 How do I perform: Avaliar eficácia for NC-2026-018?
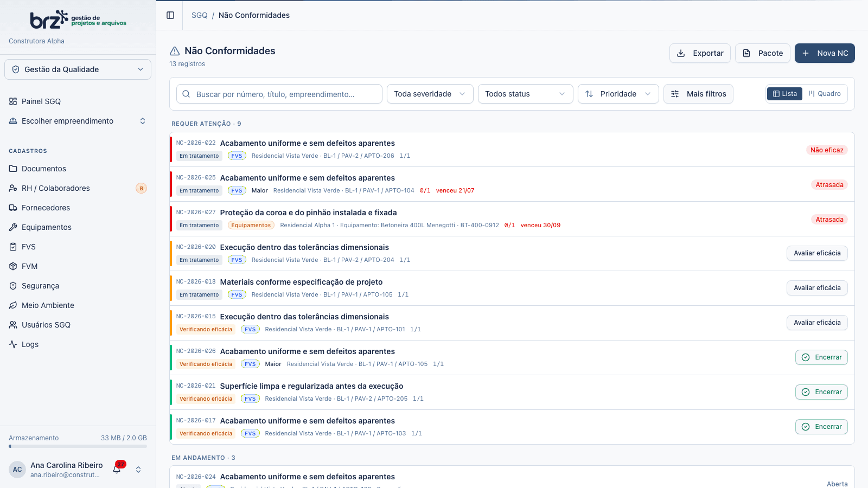[817, 288]
